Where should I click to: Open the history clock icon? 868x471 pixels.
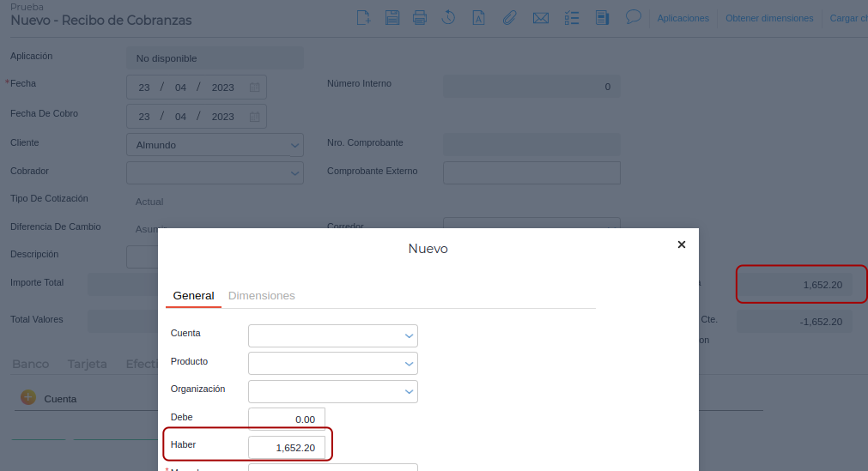pos(448,17)
